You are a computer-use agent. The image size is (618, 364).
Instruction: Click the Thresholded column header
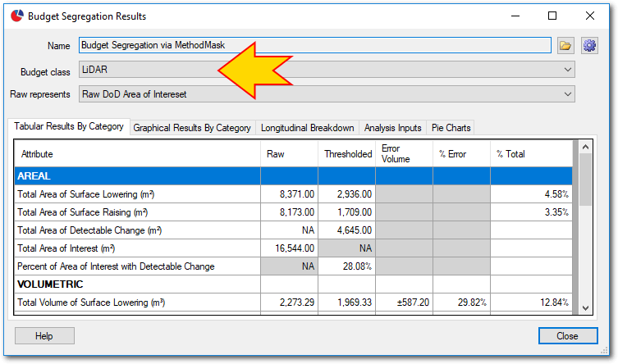(x=347, y=154)
